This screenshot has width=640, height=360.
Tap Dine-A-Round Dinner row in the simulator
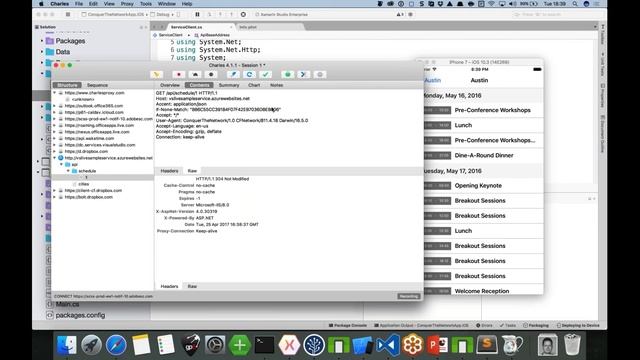coord(484,156)
